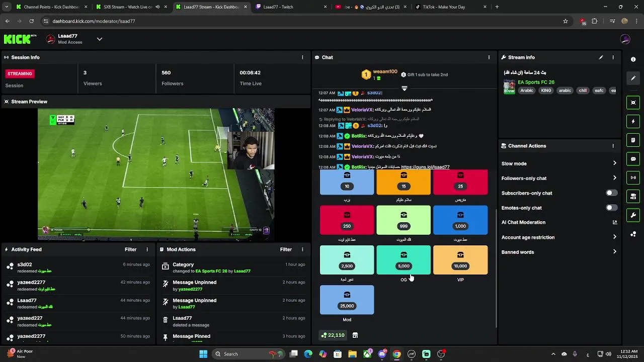Redeem the 10,000 points VIP reward

pos(460,260)
